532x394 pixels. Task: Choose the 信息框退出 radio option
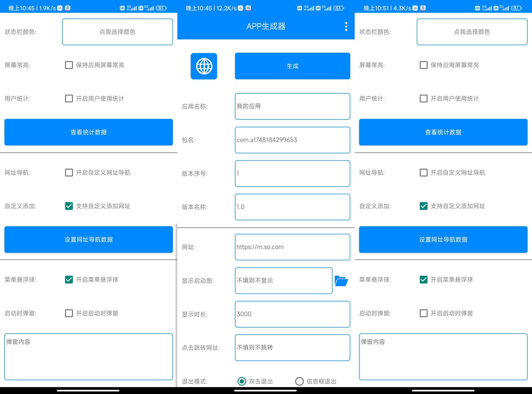(x=299, y=381)
